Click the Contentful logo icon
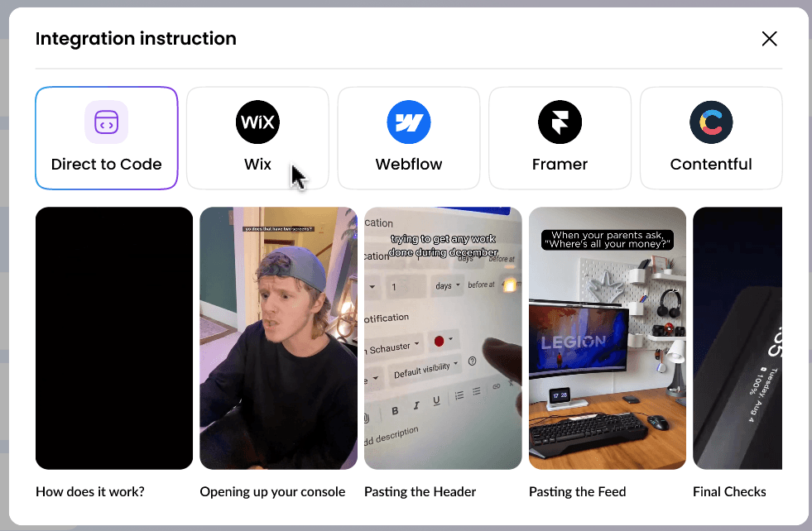This screenshot has height=531, width=812. pos(711,122)
